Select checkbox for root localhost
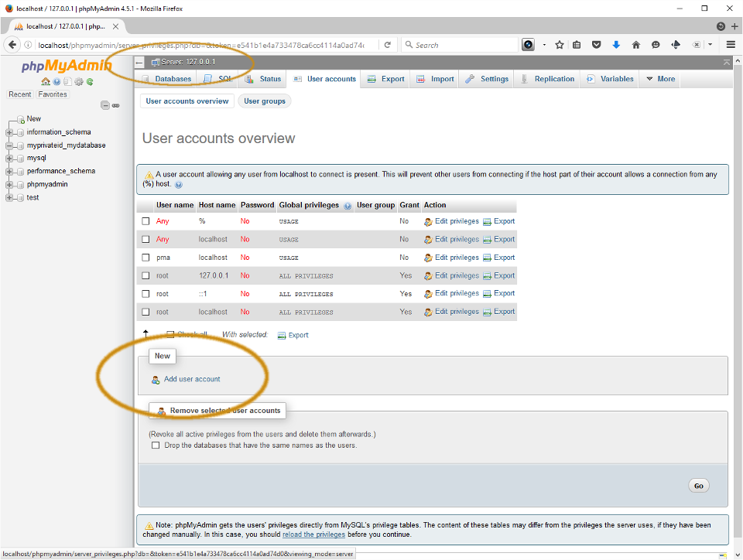This screenshot has width=743, height=560. click(x=146, y=312)
